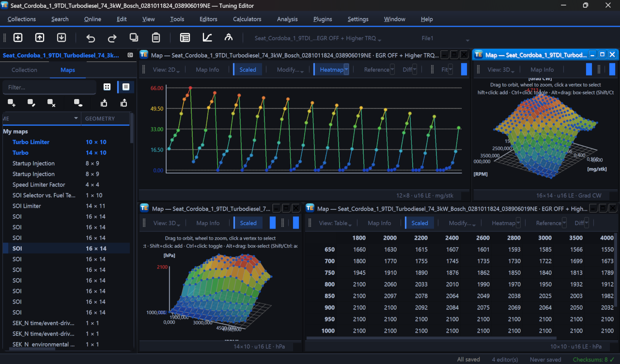This screenshot has height=364, width=620.
Task: Expand the Heatmap dropdown arrow in 2D window
Action: click(x=346, y=70)
